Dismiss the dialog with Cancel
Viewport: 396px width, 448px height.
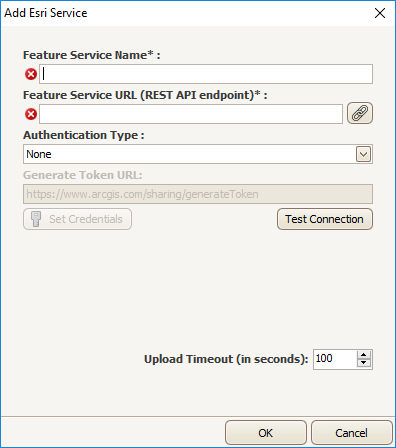(x=352, y=433)
